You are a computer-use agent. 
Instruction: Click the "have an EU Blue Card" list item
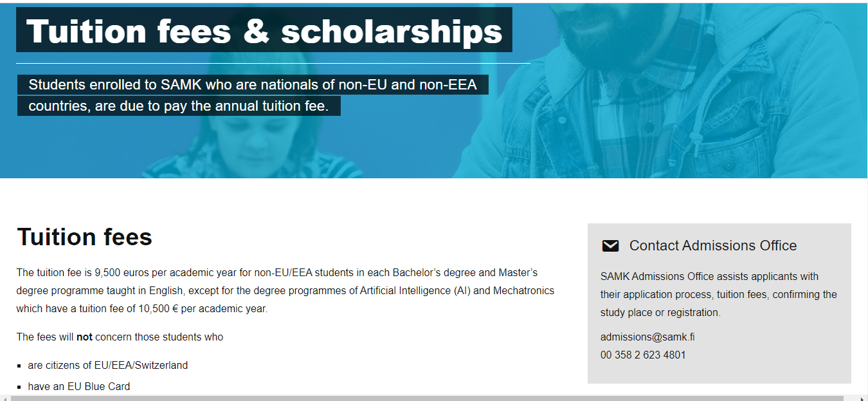79,387
